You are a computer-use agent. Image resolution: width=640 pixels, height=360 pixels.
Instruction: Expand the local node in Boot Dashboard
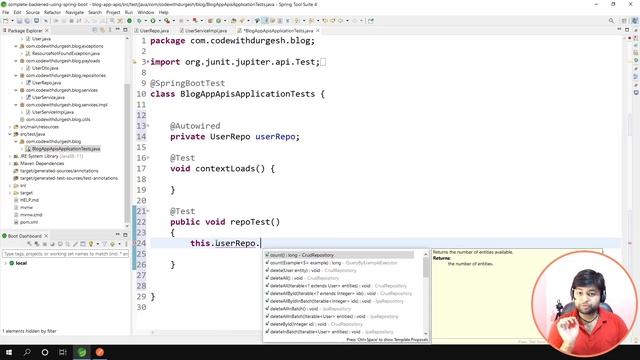point(5,263)
